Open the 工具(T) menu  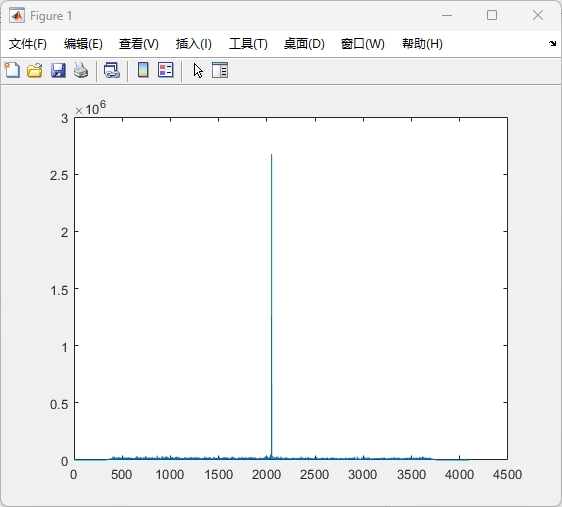click(x=248, y=44)
